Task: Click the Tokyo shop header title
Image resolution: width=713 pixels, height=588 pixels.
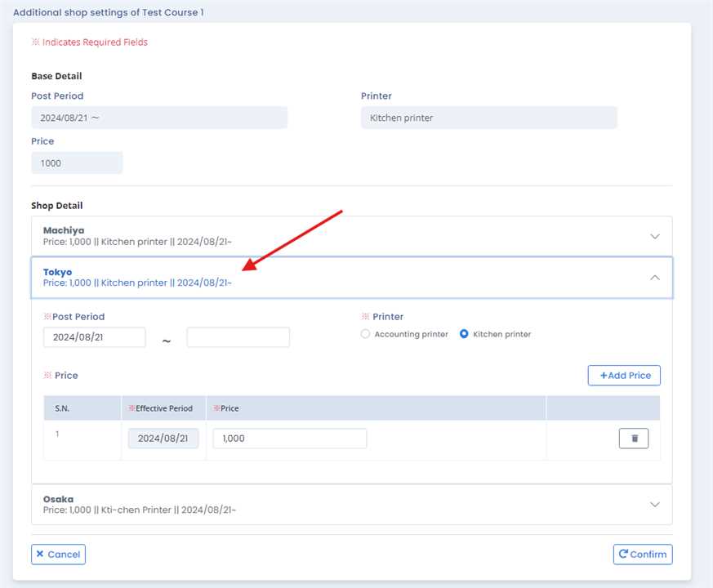Action: [x=58, y=272]
